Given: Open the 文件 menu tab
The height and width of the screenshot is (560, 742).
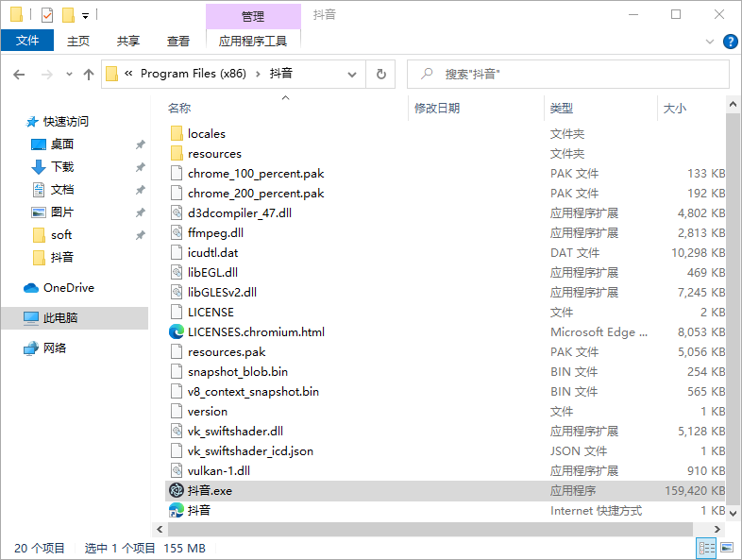Looking at the screenshot, I should (27, 41).
